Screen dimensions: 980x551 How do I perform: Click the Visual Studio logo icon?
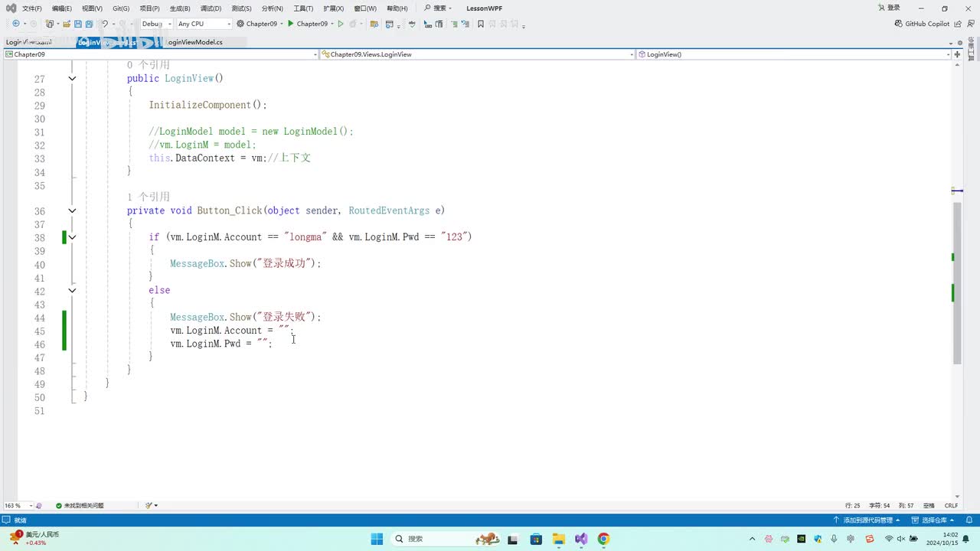point(11,8)
